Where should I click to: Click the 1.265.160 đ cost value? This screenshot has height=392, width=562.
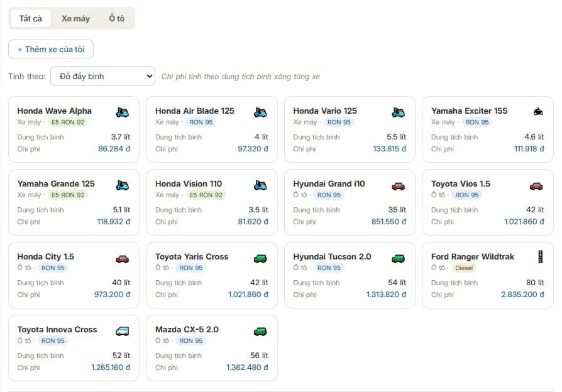click(x=111, y=367)
